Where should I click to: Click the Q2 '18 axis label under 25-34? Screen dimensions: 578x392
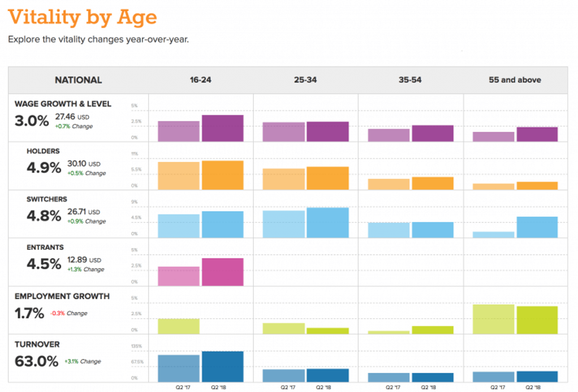[325, 387]
